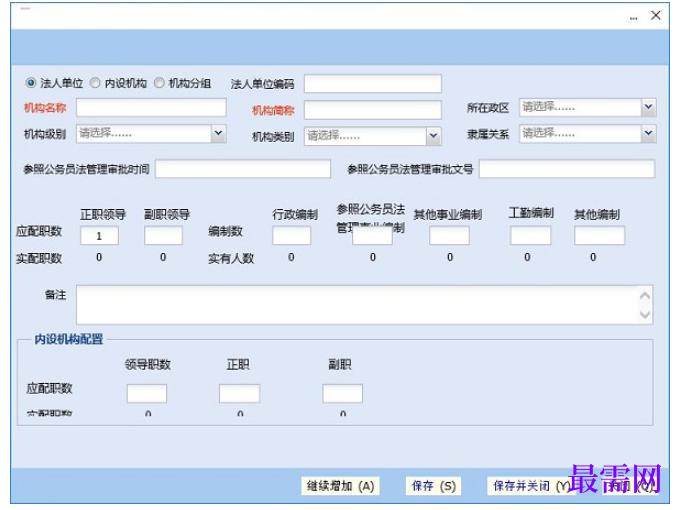Click the 正职 field in 内设机构配置
Image resolution: width=680 pixels, height=510 pixels.
click(x=239, y=393)
